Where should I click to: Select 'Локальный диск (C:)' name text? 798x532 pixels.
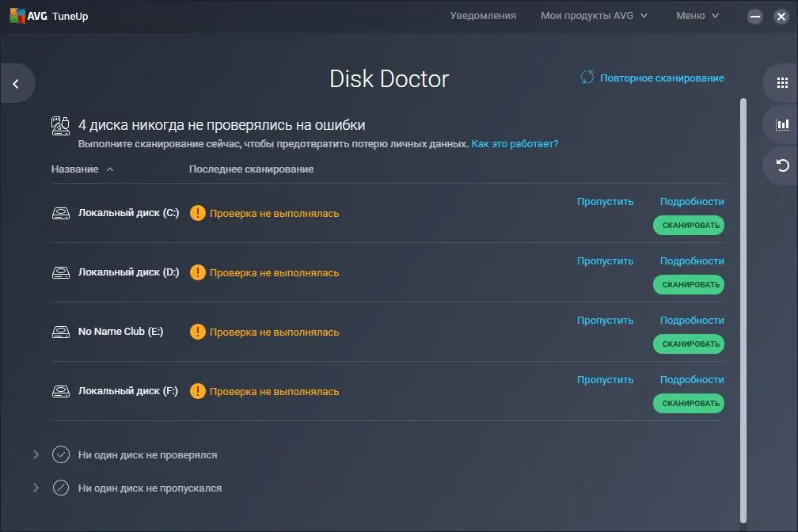coord(128,213)
